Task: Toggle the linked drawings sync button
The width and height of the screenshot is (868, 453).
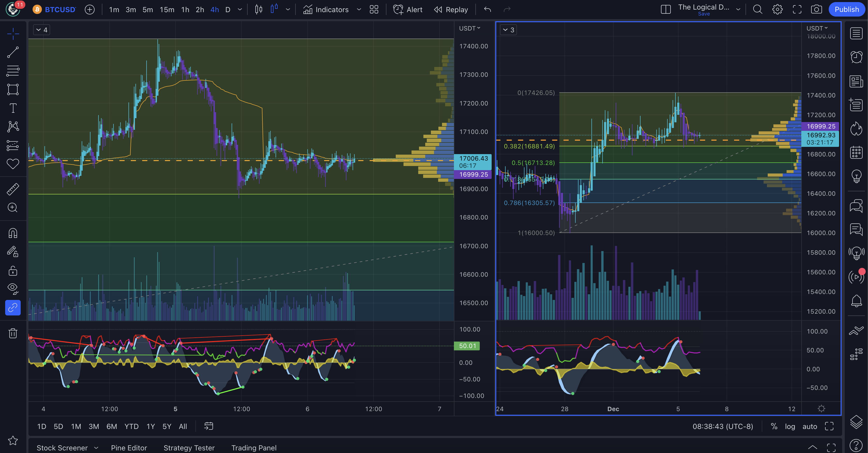Action: pos(13,307)
